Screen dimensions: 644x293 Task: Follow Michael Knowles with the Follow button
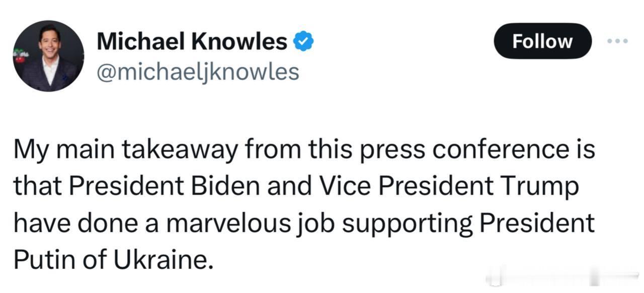click(x=542, y=41)
